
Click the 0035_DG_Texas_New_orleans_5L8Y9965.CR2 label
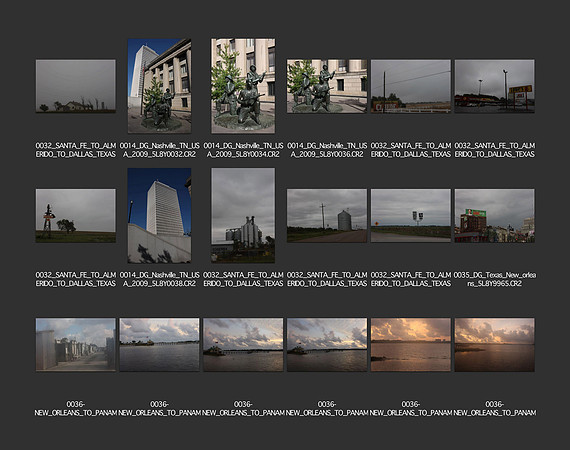[x=494, y=279]
